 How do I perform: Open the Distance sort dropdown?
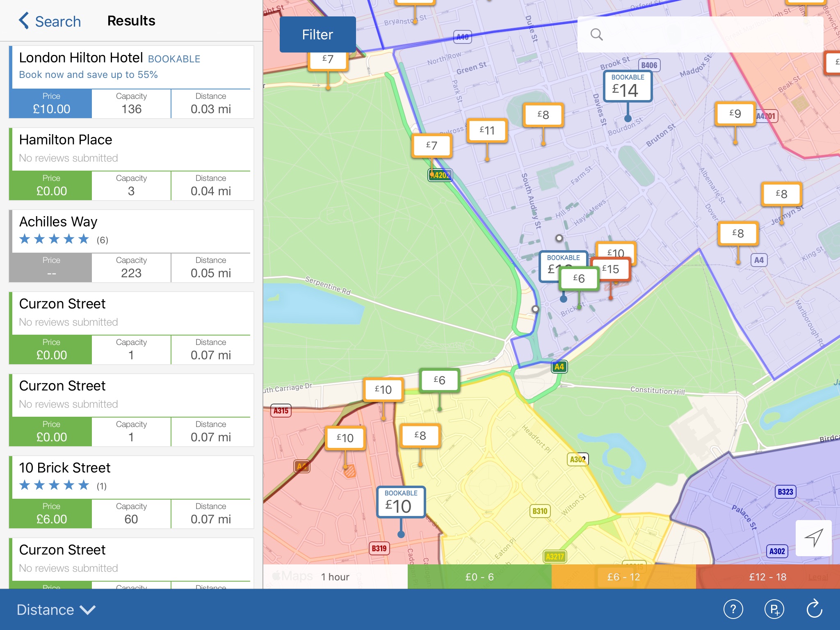[56, 609]
